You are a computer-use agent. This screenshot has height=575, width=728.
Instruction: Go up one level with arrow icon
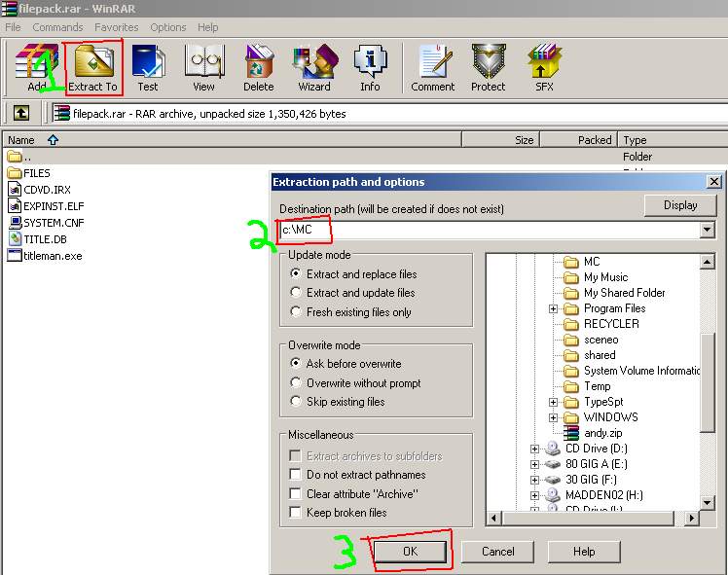[21, 113]
